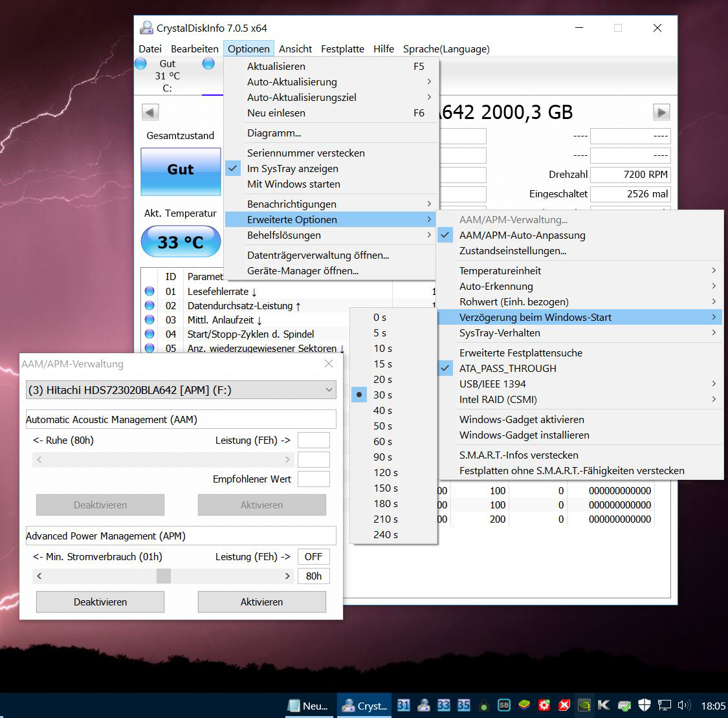Image resolution: width=728 pixels, height=718 pixels.
Task: Expand Benachrichtigungen submenu
Action: tap(331, 204)
